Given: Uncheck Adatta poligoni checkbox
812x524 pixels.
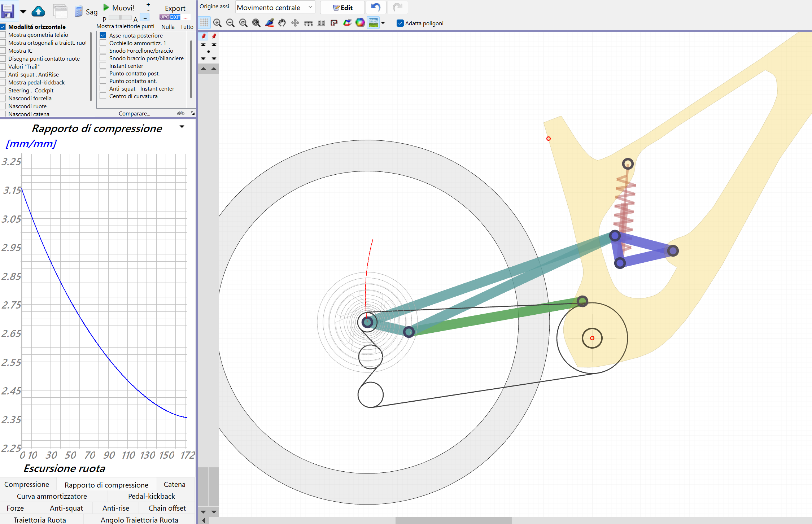Looking at the screenshot, I should (400, 23).
